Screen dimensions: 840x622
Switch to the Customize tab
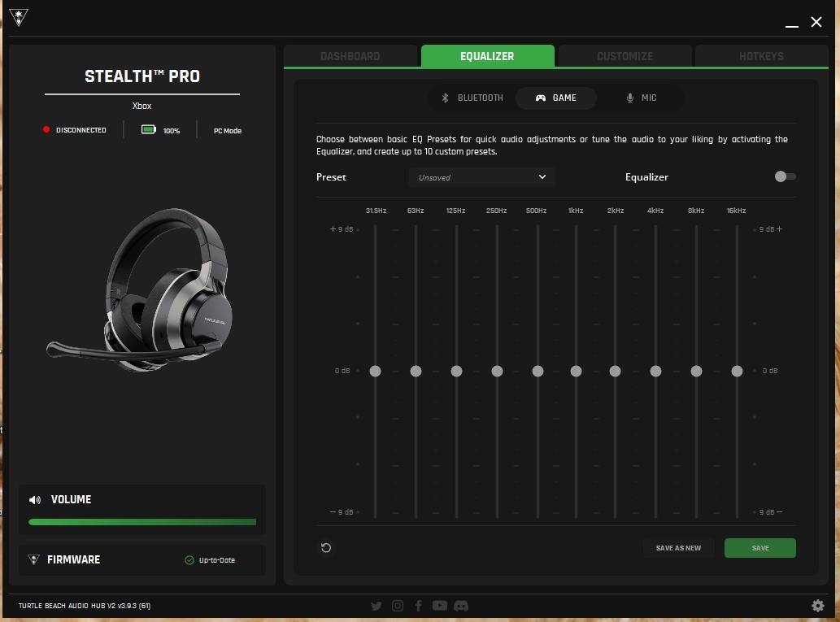pyautogui.click(x=625, y=56)
